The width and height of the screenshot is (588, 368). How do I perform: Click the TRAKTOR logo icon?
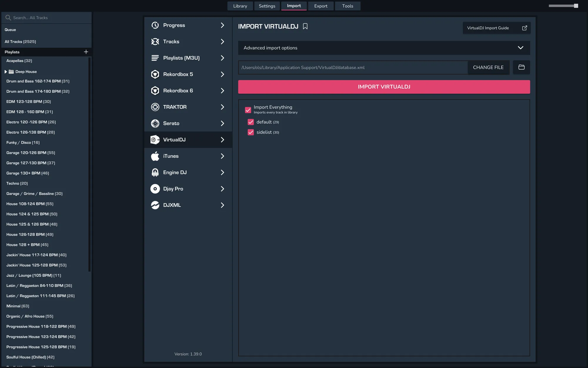pyautogui.click(x=155, y=107)
